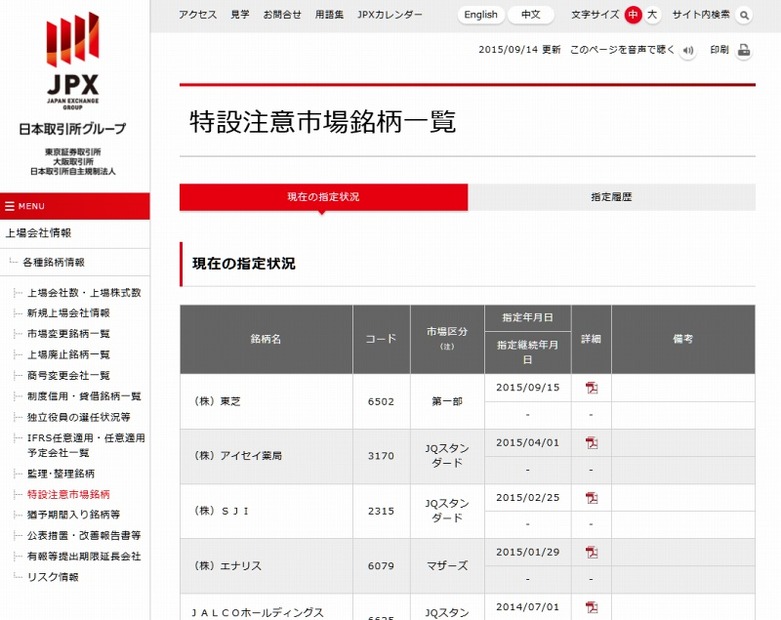Click date 2015/01/29 cell
Image resolution: width=781 pixels, height=620 pixels.
coord(527,552)
